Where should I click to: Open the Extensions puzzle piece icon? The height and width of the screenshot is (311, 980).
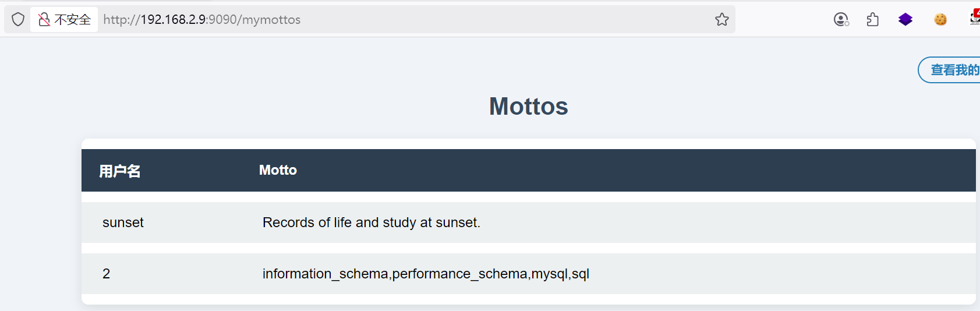click(873, 20)
